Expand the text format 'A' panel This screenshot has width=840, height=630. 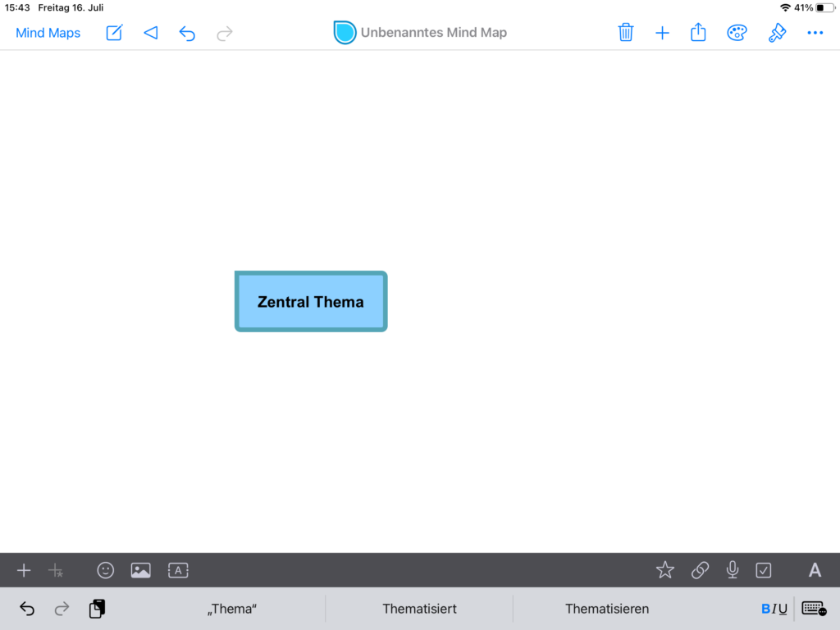coord(815,570)
